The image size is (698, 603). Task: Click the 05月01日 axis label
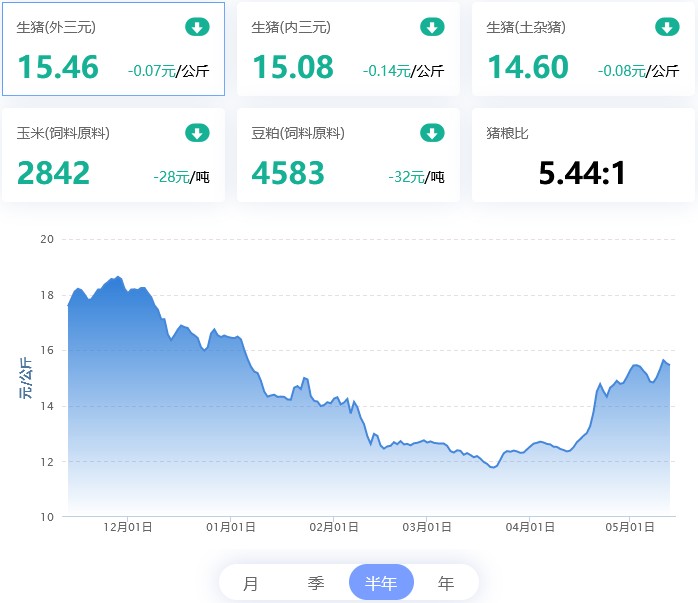point(630,527)
